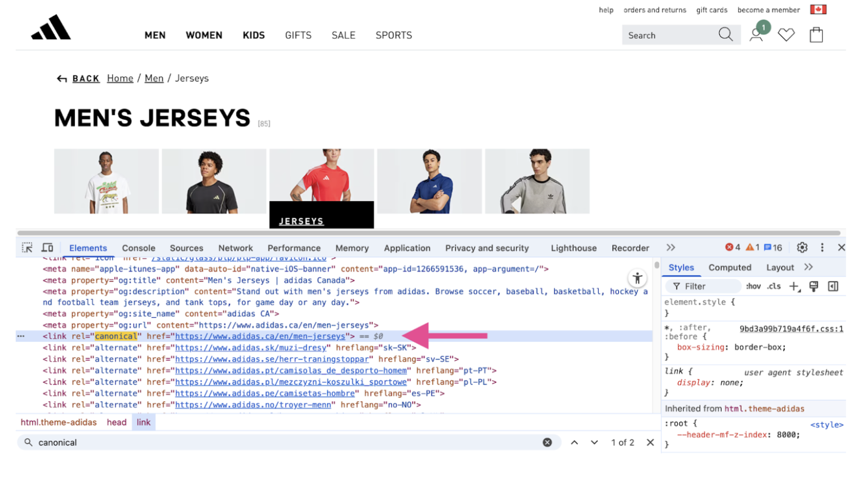The image size is (868, 478).
Task: Open the account profile icon
Action: 756,35
